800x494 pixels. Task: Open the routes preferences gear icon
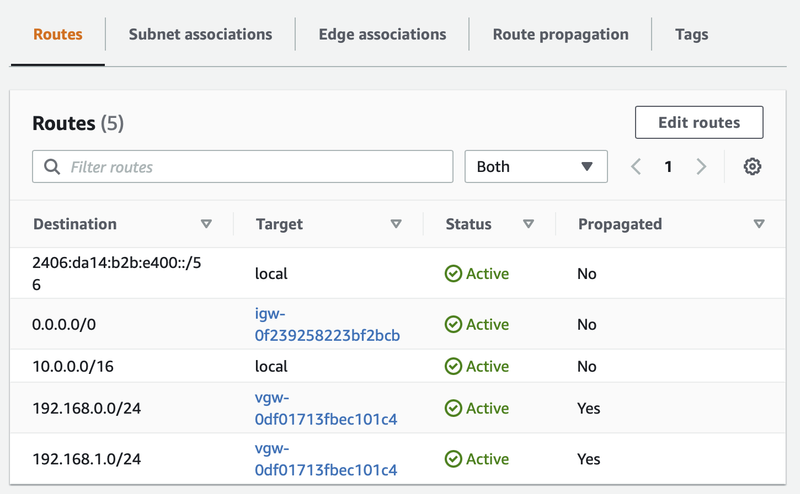point(752,167)
